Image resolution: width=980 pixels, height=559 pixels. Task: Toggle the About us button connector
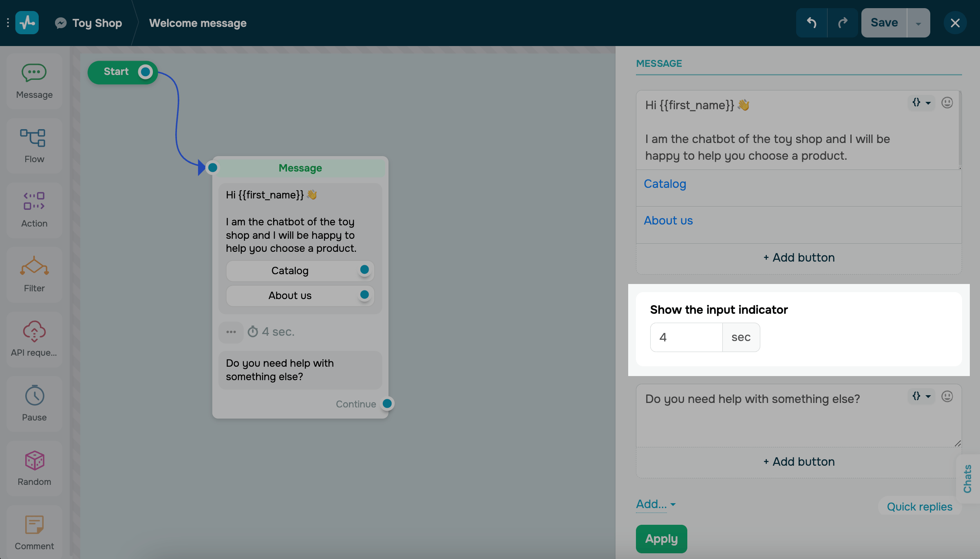[364, 294]
